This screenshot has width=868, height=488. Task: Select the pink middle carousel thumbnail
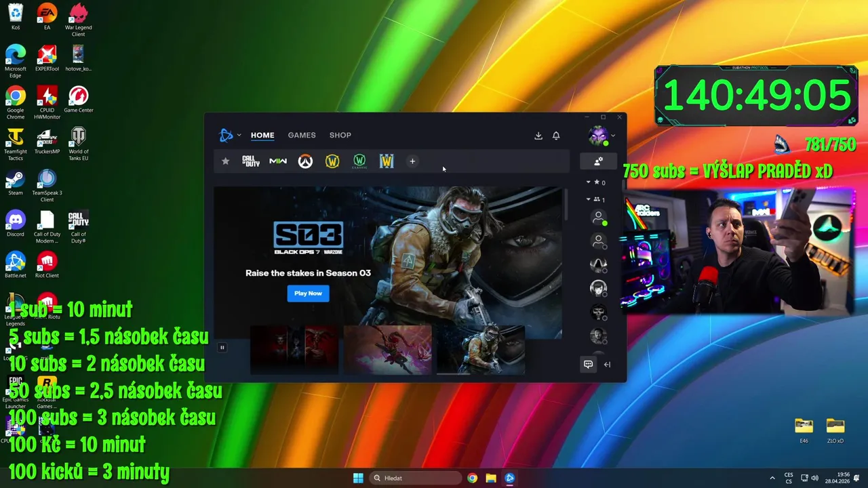[388, 350]
